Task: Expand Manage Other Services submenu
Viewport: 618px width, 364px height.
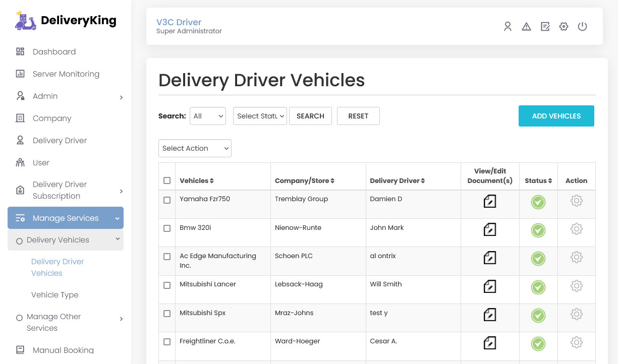Action: (x=66, y=322)
